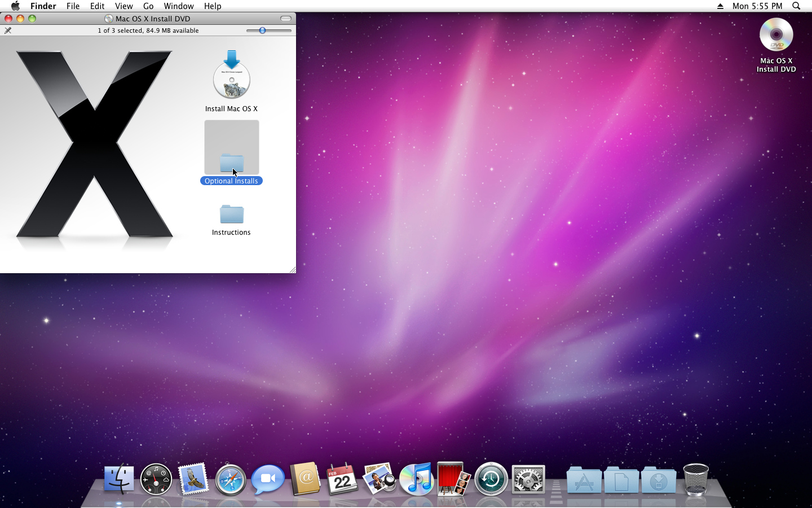This screenshot has width=812, height=508.
Task: Click the Optional Installs folder icon
Action: point(231,163)
